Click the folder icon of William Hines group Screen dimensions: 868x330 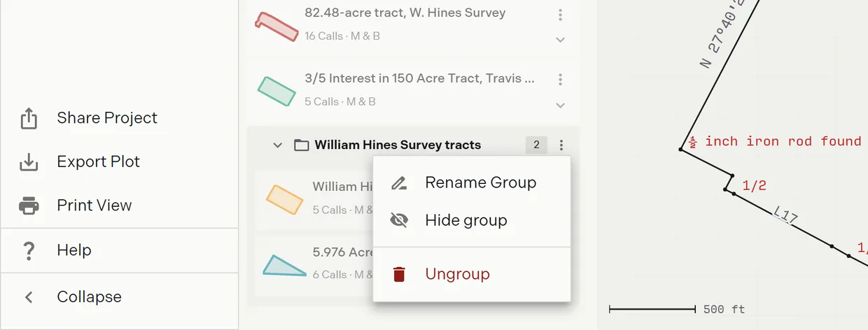click(302, 145)
